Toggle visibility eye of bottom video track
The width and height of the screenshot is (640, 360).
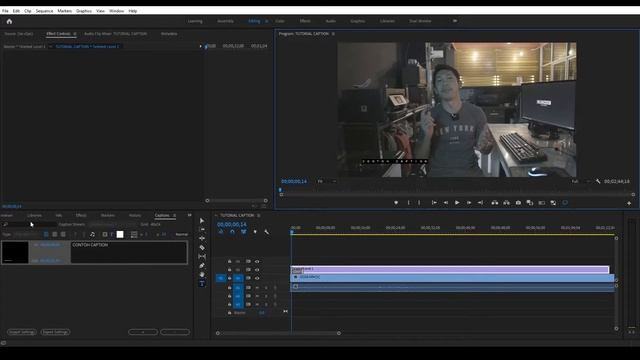[257, 278]
